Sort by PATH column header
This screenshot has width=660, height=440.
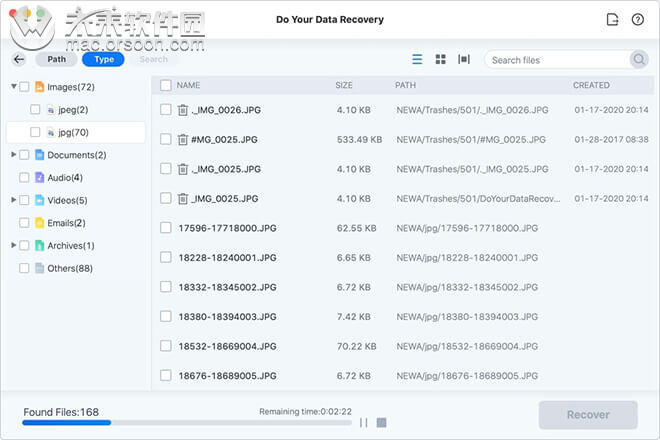coord(405,85)
